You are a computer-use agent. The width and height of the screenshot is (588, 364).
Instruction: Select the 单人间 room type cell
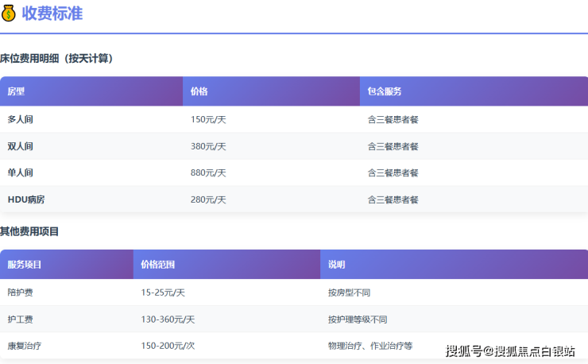(21, 172)
